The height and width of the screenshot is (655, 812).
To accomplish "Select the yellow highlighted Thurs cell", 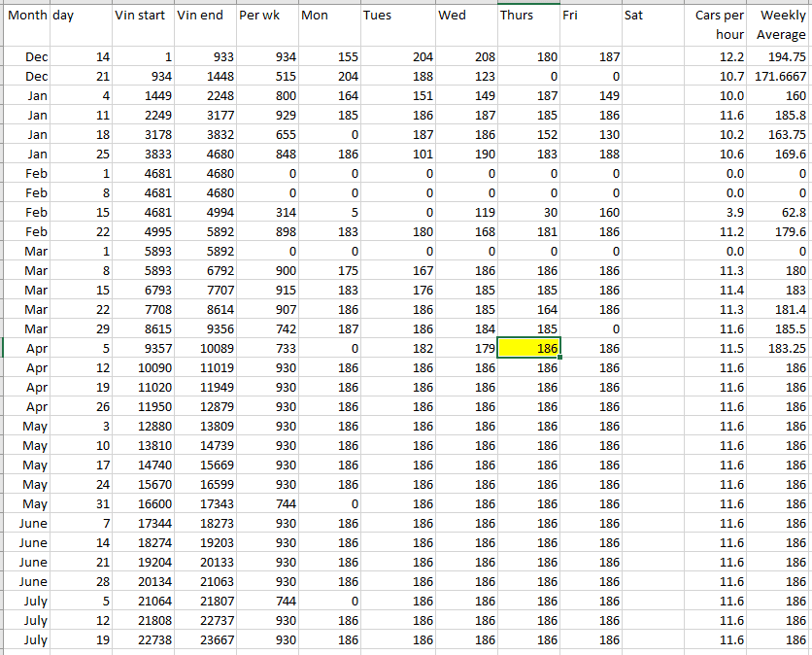I will click(x=528, y=348).
